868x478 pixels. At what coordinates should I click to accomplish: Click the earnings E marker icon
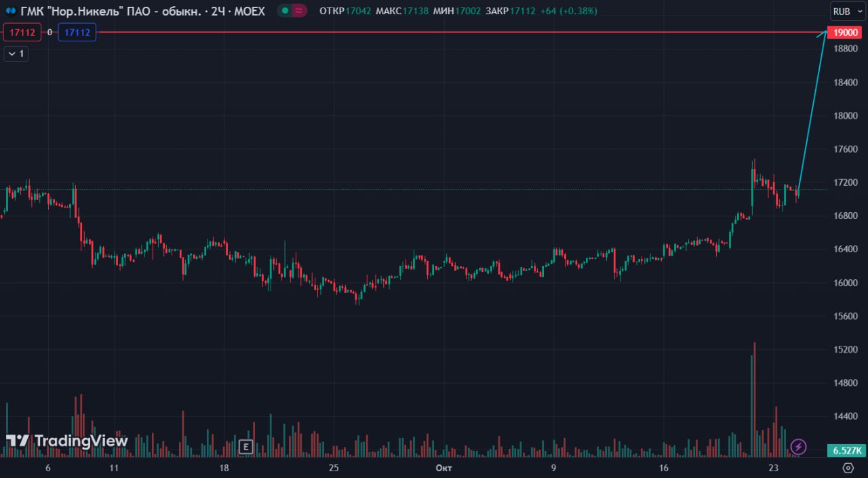pos(246,446)
